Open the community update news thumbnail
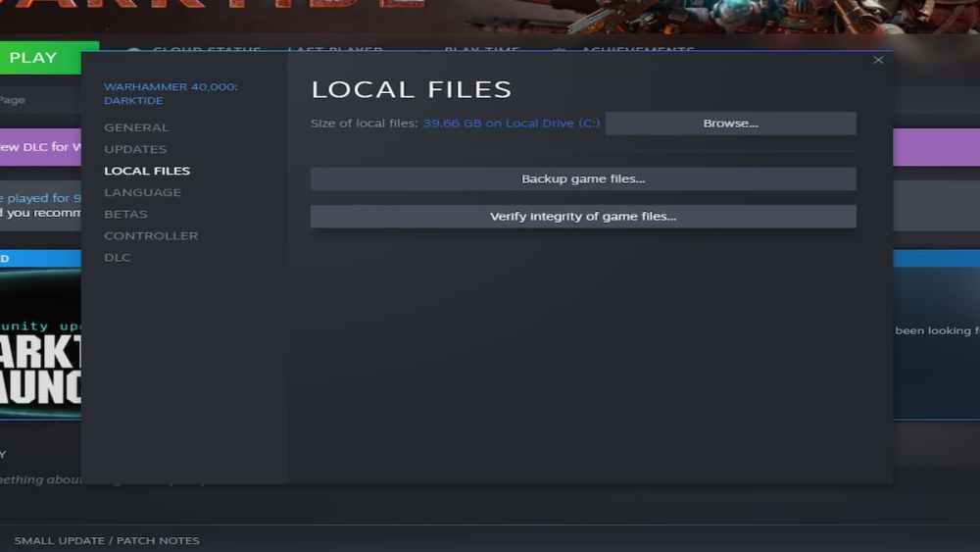 [x=39, y=343]
